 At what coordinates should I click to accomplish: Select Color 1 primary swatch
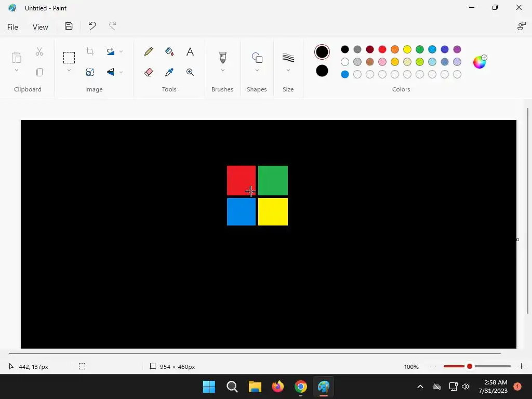pos(322,52)
